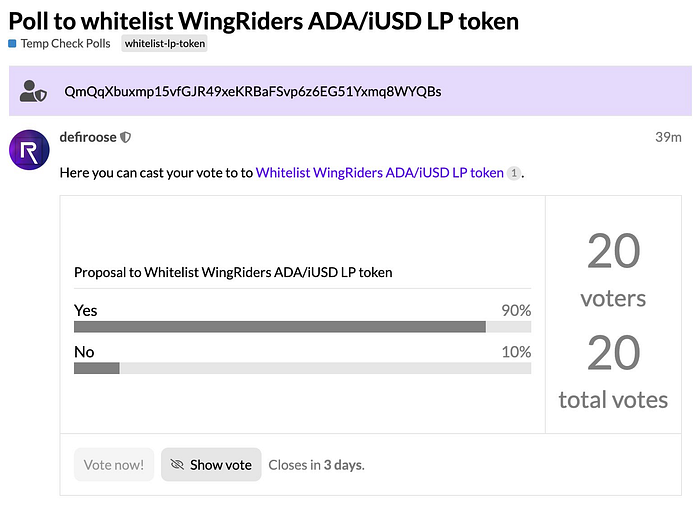Click the user shield icon in purple banner
700x510 pixels.
(x=33, y=91)
